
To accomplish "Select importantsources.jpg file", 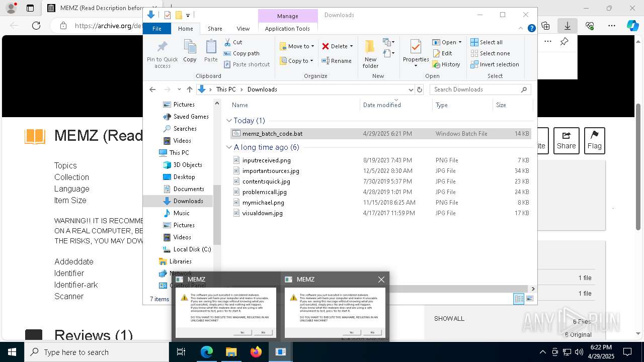I will (x=380, y=171).
